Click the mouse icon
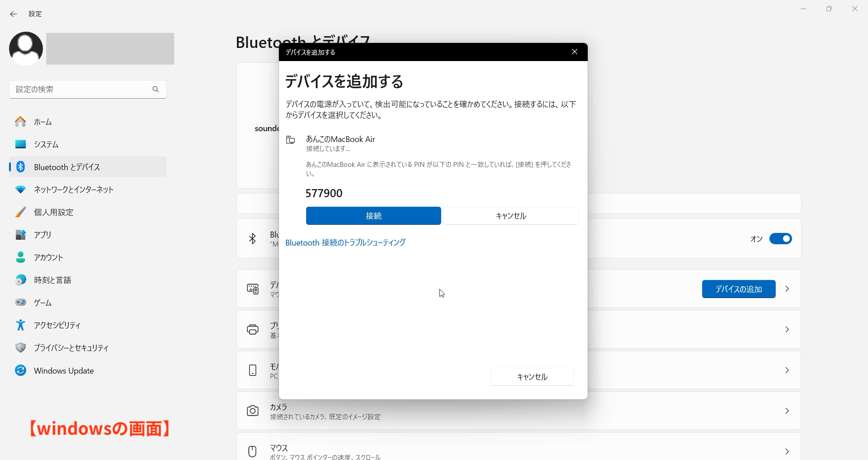The height and width of the screenshot is (460, 868). tap(253, 451)
